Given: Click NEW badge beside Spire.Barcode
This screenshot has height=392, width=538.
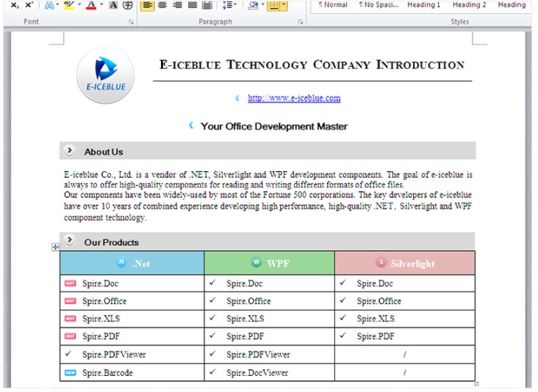Looking at the screenshot, I should point(71,372).
